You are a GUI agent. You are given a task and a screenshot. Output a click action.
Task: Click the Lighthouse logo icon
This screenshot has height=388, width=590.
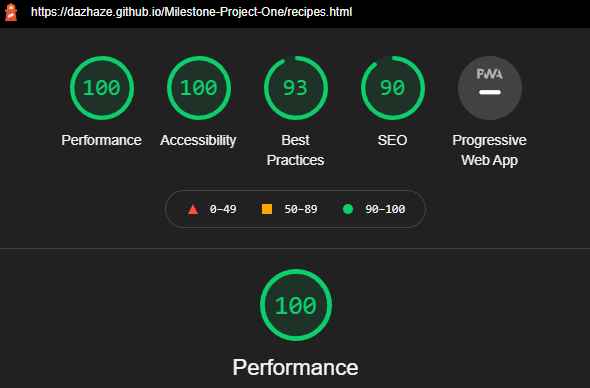pos(11,12)
